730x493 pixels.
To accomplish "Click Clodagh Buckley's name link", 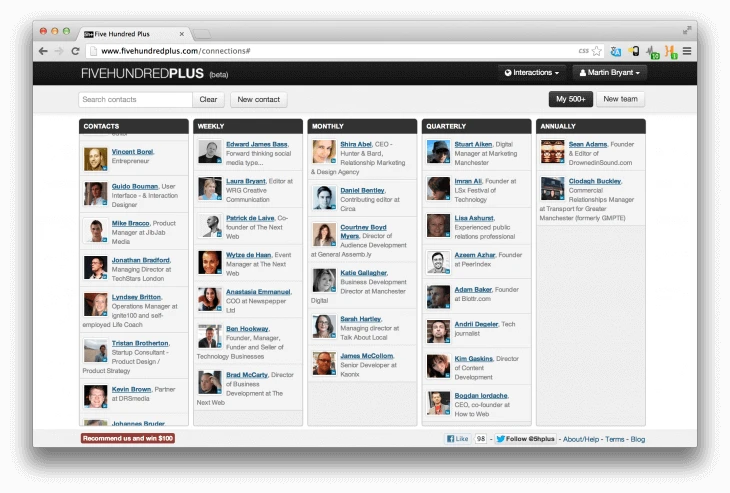I will point(595,181).
